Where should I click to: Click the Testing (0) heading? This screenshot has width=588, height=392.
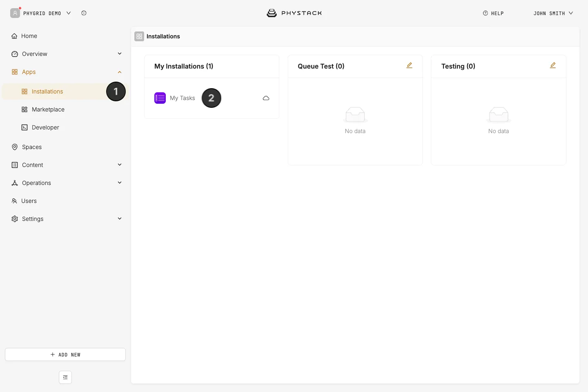pos(458,66)
